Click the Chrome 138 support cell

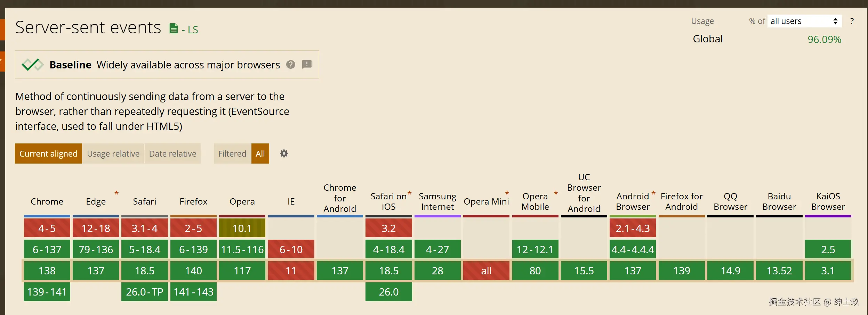pos(47,271)
